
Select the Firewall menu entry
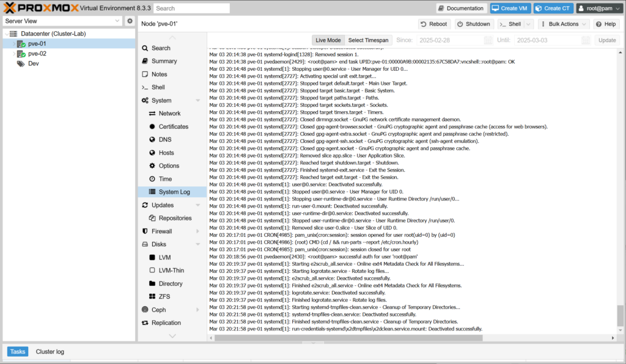(x=161, y=231)
